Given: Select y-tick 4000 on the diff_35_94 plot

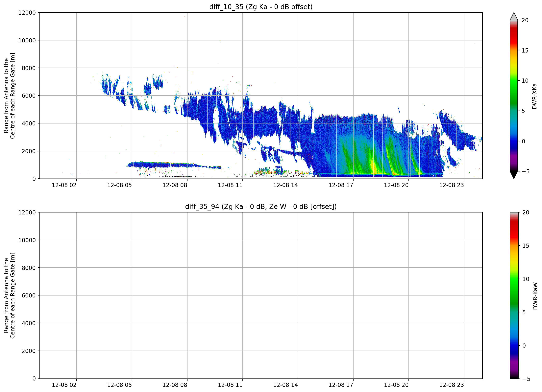Looking at the screenshot, I should coord(29,323).
